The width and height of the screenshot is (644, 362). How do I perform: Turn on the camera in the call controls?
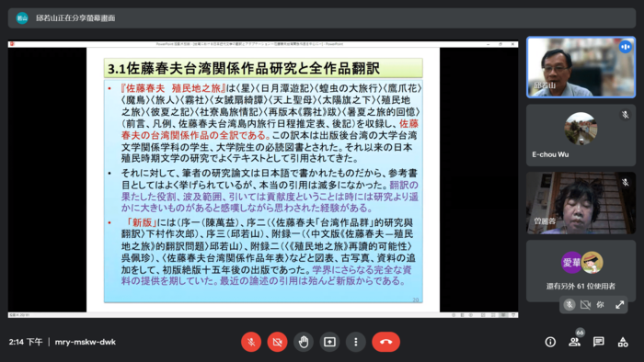277,342
